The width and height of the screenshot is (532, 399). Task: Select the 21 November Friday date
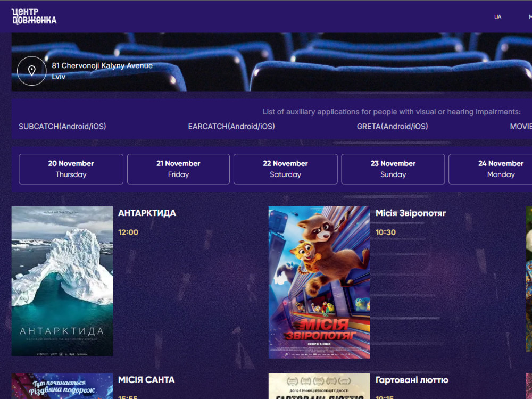click(178, 169)
